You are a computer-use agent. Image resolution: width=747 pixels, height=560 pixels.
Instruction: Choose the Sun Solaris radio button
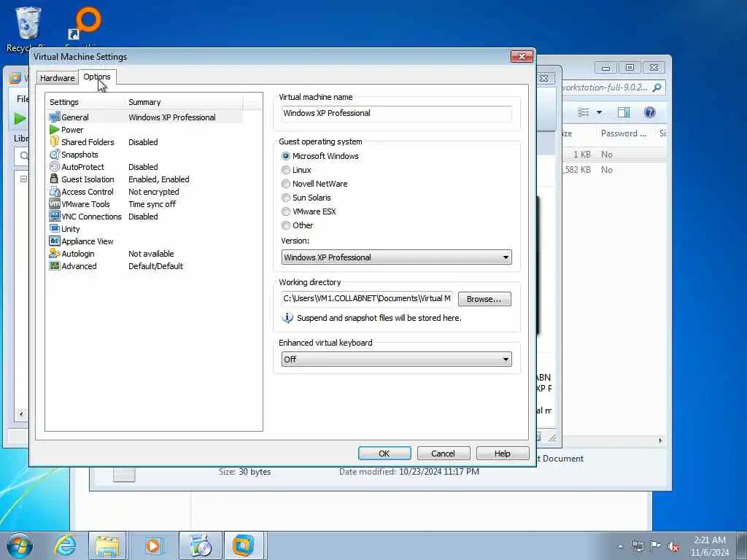pos(286,198)
